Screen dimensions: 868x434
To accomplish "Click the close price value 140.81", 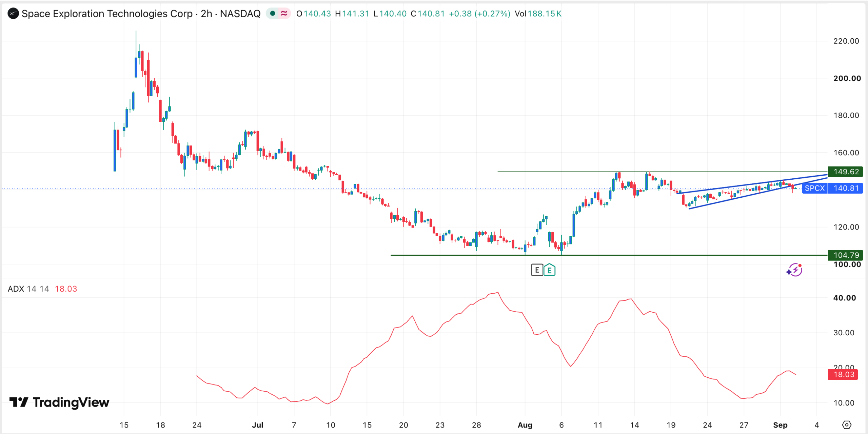I will click(x=431, y=14).
